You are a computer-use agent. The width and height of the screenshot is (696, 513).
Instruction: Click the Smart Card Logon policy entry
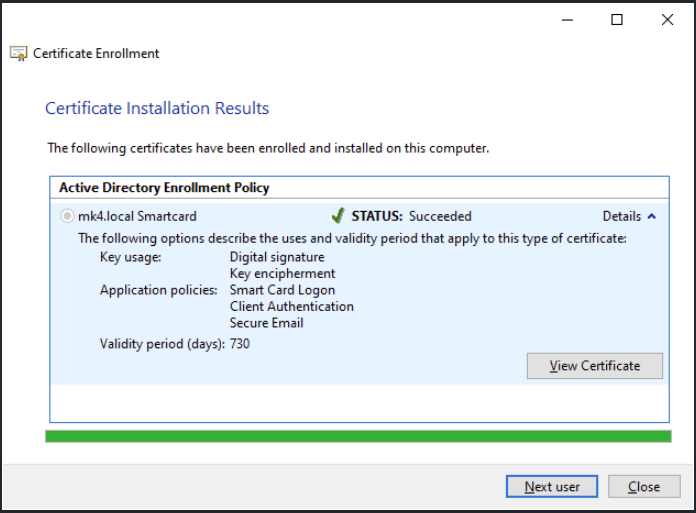click(x=282, y=290)
